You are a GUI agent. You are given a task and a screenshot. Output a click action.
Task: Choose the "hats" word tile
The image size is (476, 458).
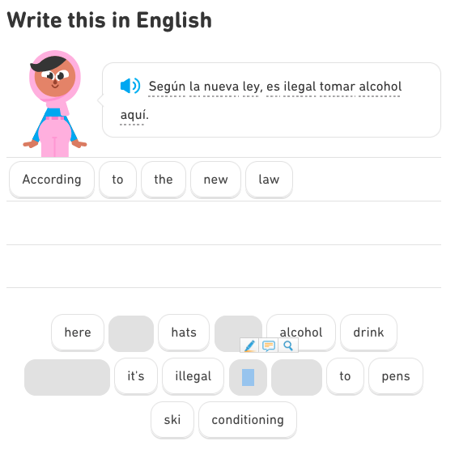[x=184, y=333]
